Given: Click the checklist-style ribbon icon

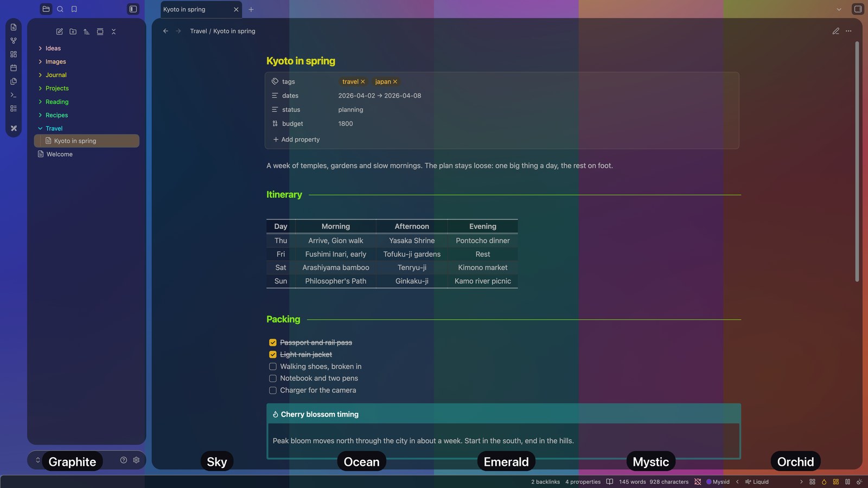Looking at the screenshot, I should click(x=14, y=108).
